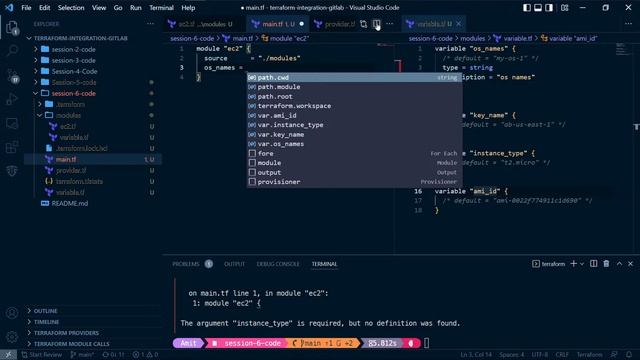Maximize the panel with the chevron-up icon

[x=619, y=264]
